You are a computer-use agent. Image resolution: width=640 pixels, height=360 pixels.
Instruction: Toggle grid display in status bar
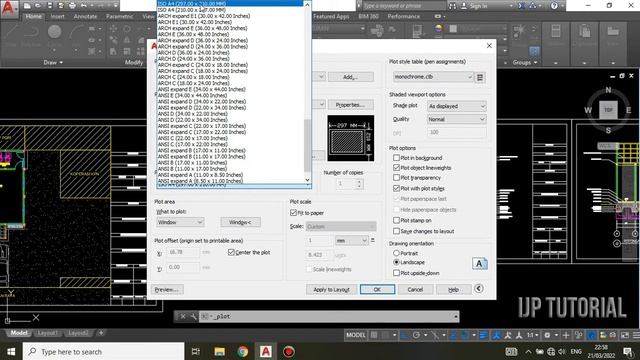click(374, 335)
